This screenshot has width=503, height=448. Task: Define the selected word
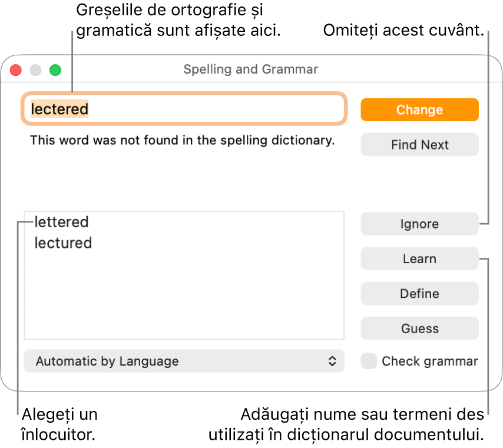coord(419,293)
